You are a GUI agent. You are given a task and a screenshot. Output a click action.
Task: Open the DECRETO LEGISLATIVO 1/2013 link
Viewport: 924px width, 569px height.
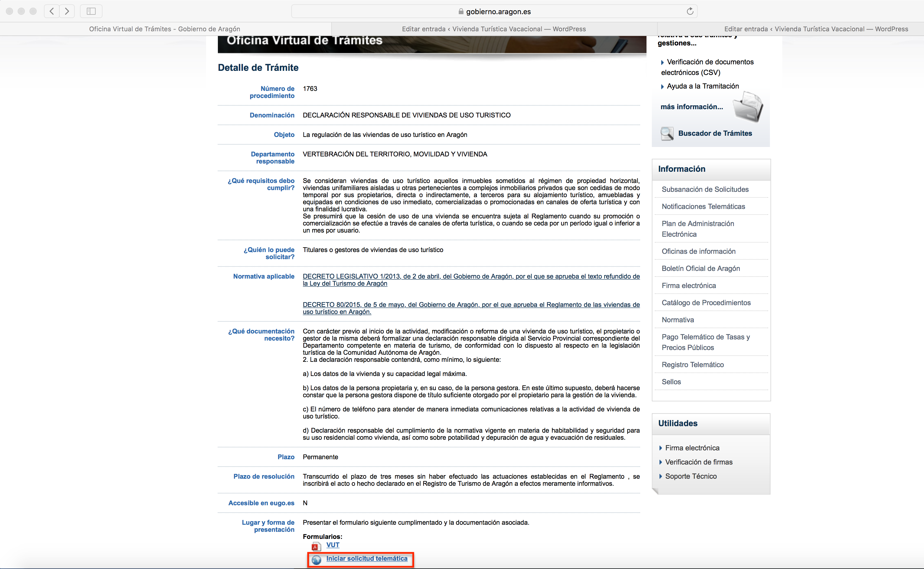click(471, 279)
